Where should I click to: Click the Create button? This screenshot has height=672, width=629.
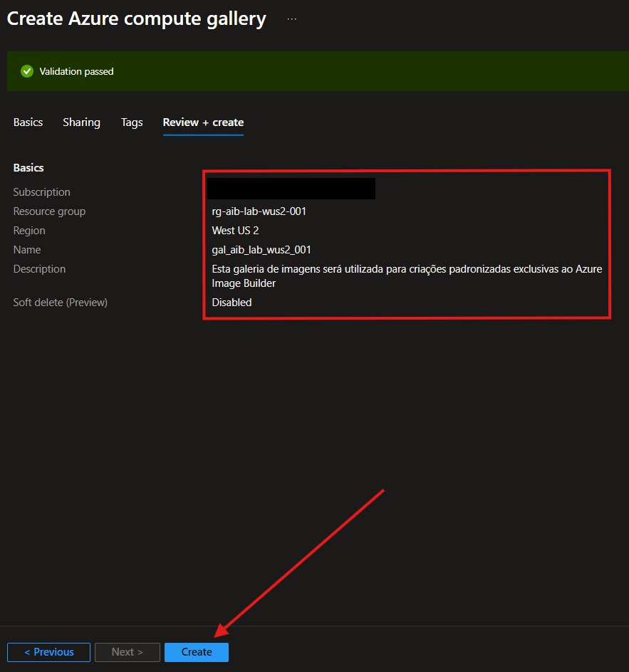tap(197, 652)
